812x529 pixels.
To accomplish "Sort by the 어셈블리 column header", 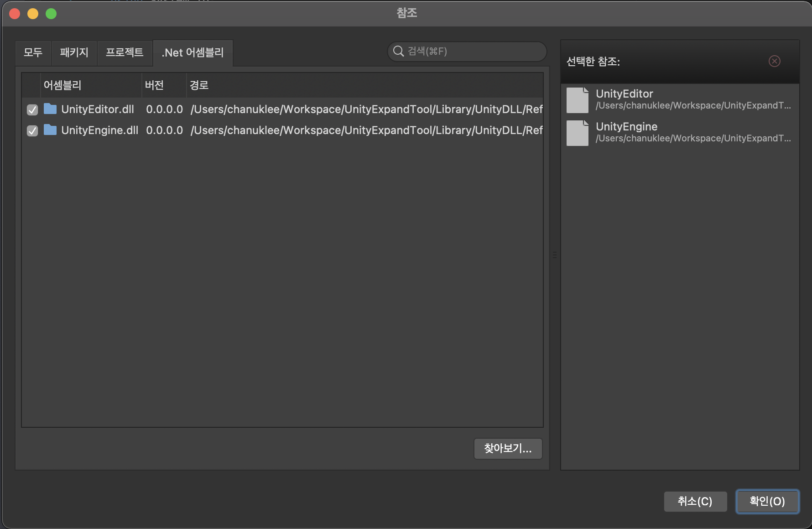I will pos(91,85).
